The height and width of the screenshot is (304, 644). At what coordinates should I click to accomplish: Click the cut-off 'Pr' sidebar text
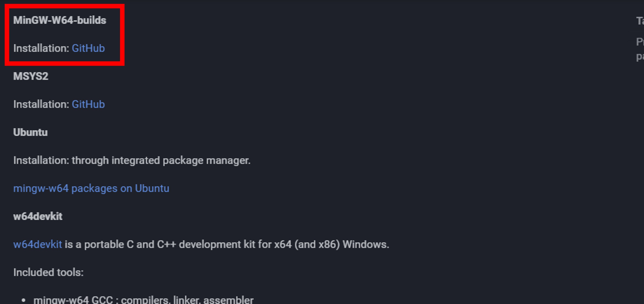click(640, 42)
